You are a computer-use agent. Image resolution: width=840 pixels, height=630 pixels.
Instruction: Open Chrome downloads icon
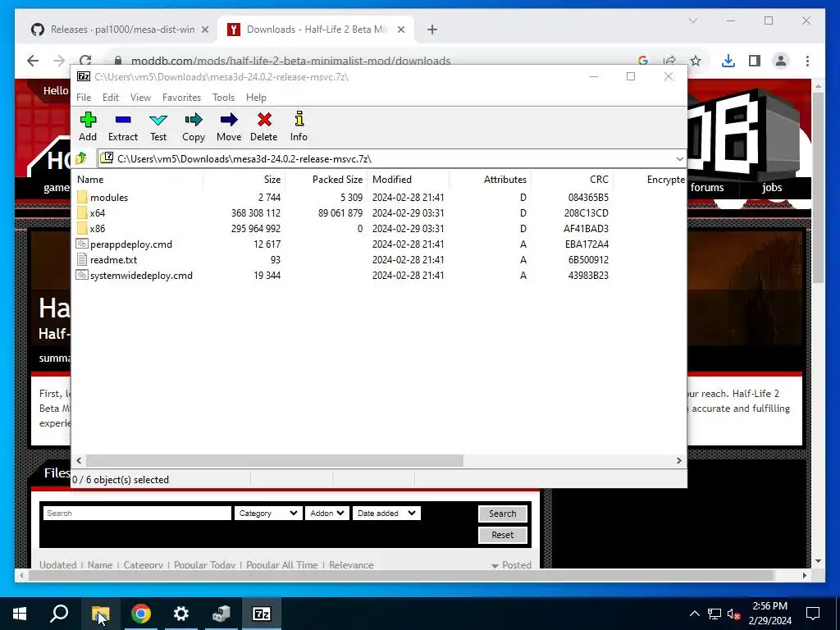[728, 61]
